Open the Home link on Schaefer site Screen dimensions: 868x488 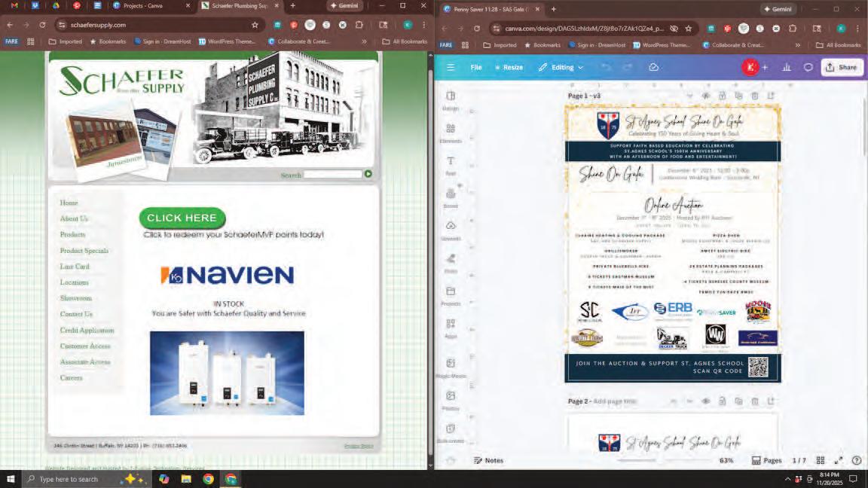tap(69, 203)
